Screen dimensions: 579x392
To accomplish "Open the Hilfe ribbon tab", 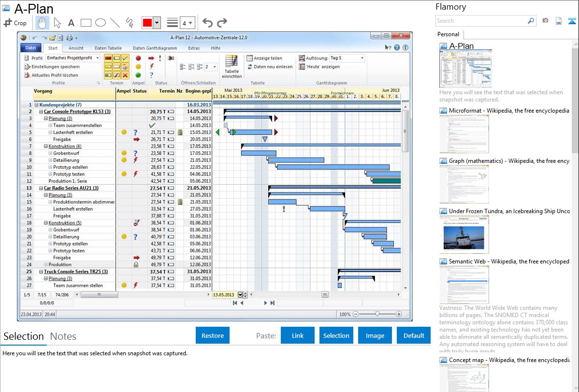I will tap(216, 48).
